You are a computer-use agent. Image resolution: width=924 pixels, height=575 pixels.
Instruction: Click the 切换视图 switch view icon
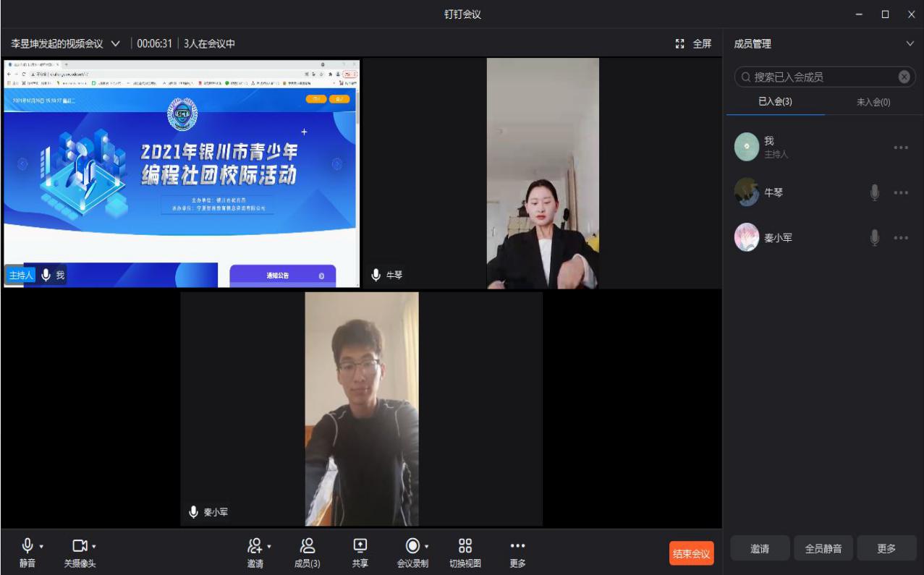[x=465, y=546]
